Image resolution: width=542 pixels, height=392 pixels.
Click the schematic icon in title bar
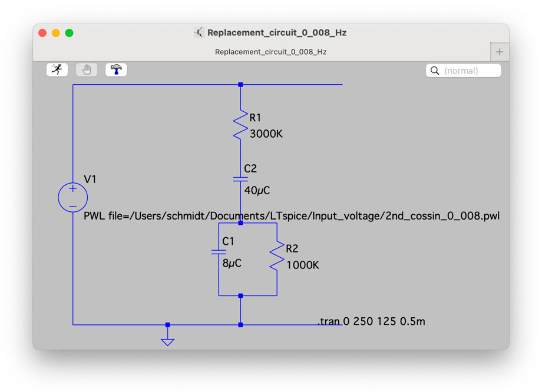point(199,33)
